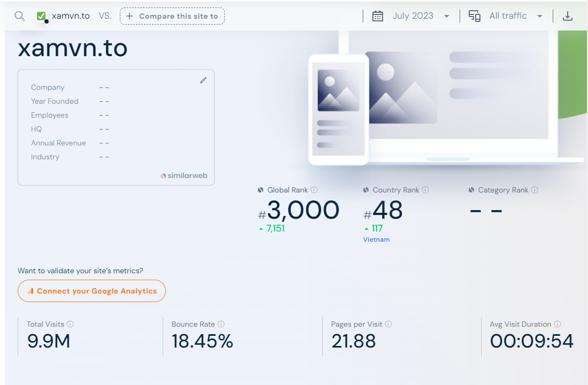Click the download export icon
This screenshot has height=385, width=588.
pyautogui.click(x=568, y=16)
